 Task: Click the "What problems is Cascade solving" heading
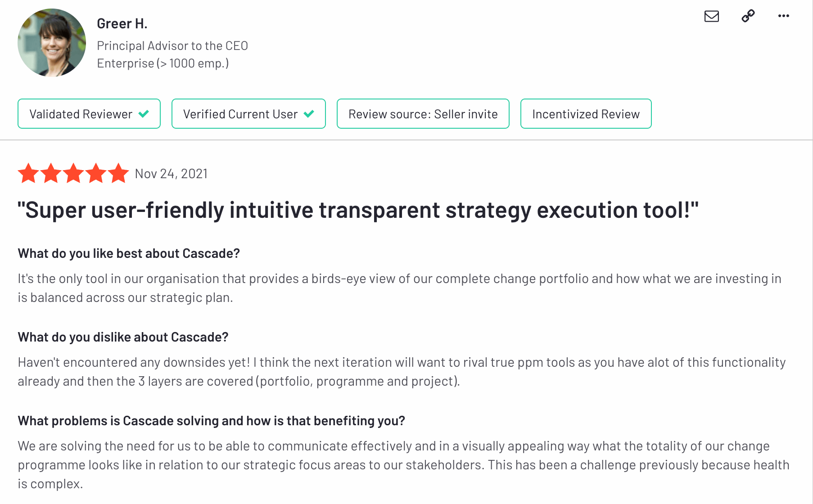point(211,421)
